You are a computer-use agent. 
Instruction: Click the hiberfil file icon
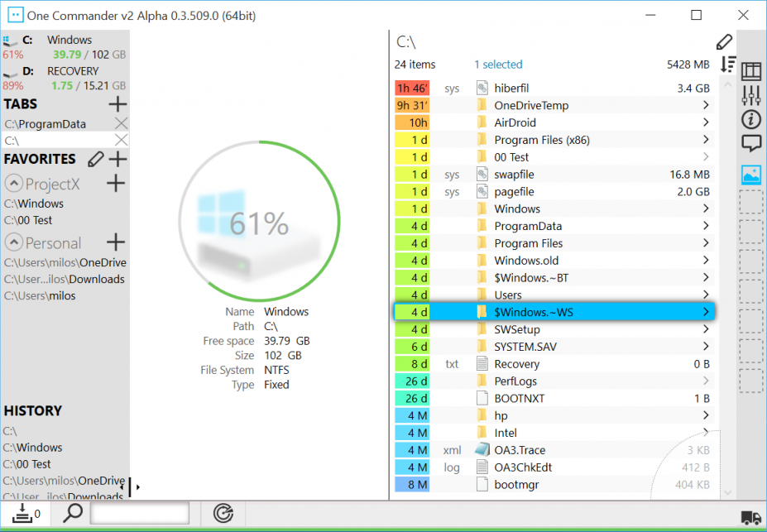coord(482,88)
